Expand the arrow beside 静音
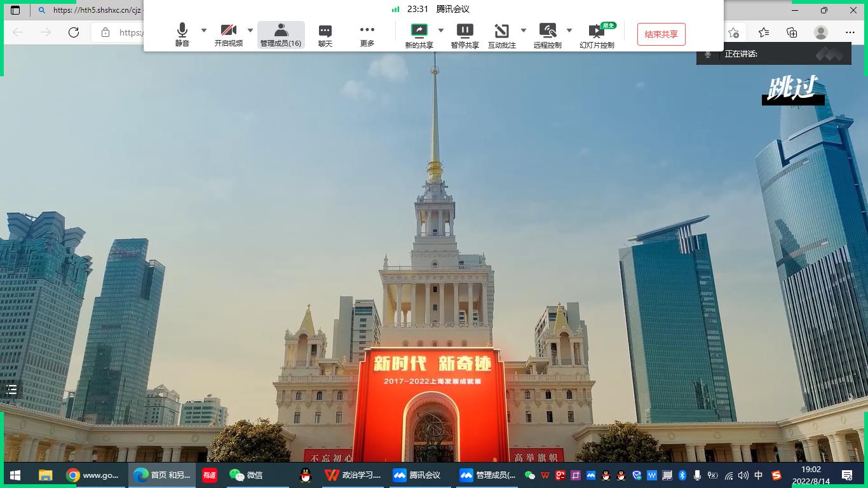 click(x=204, y=30)
